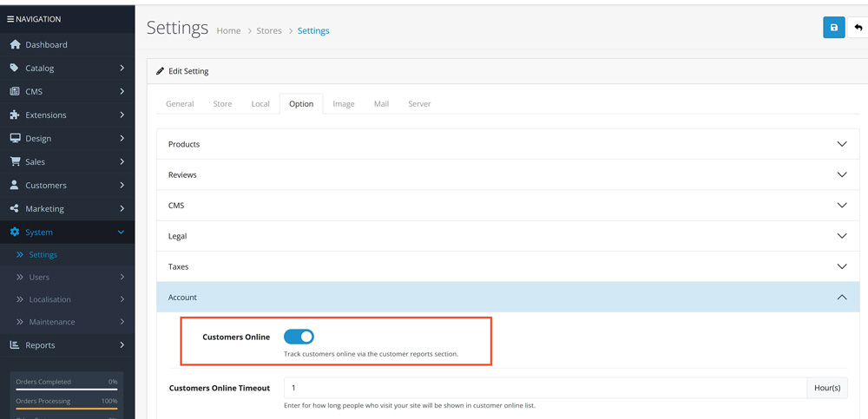Collapse the Account section
This screenshot has width=868, height=419.
click(x=508, y=298)
